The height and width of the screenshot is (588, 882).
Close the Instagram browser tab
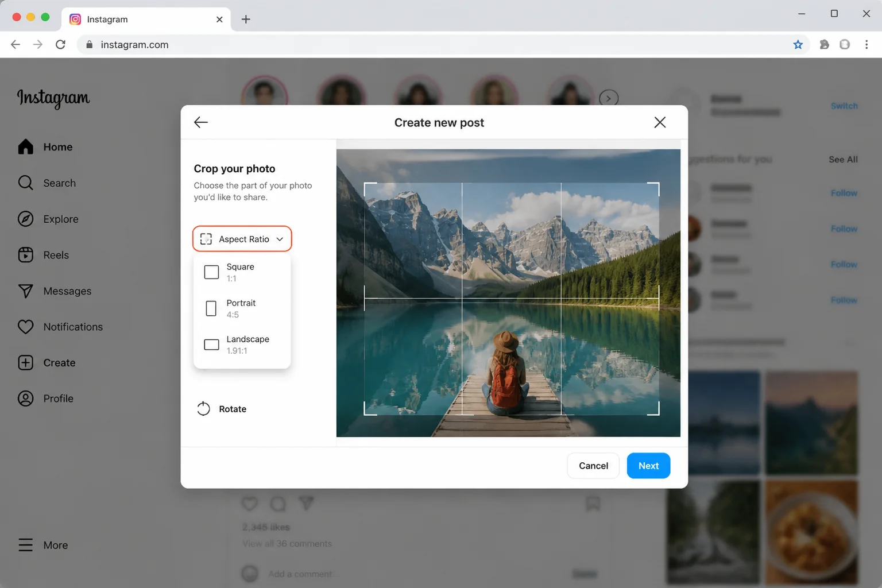tap(219, 19)
